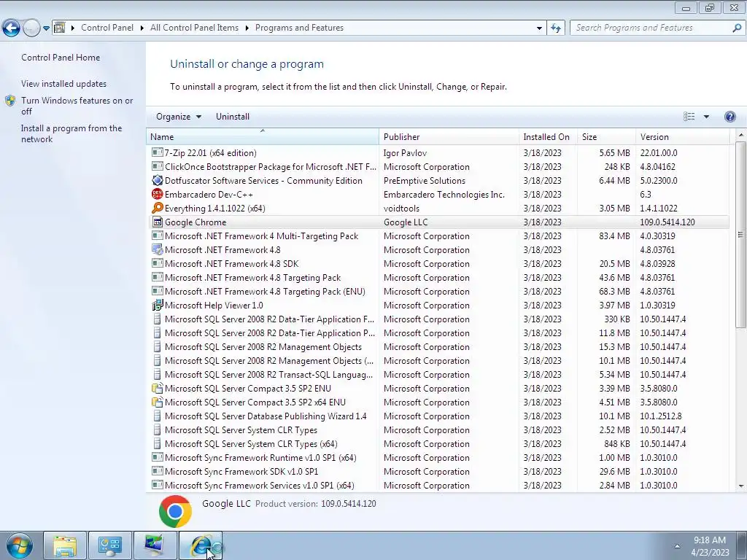
Task: Open the view options dropdown arrow
Action: tap(706, 117)
